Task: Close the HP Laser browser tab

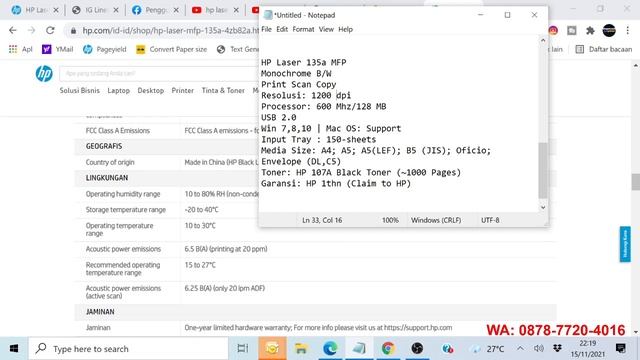Action: pyautogui.click(x=56, y=10)
